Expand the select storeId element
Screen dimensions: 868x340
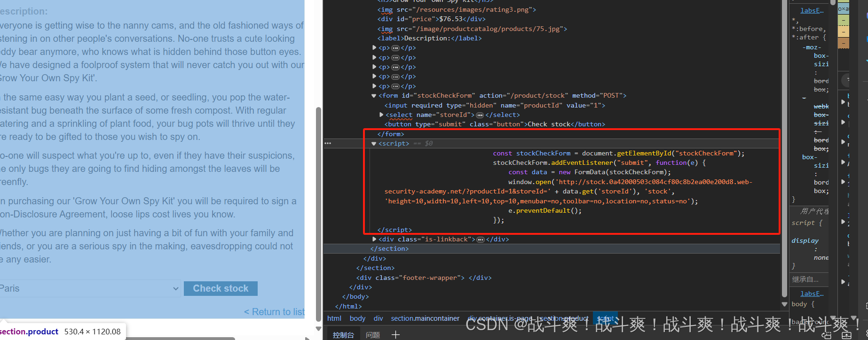pyautogui.click(x=381, y=115)
